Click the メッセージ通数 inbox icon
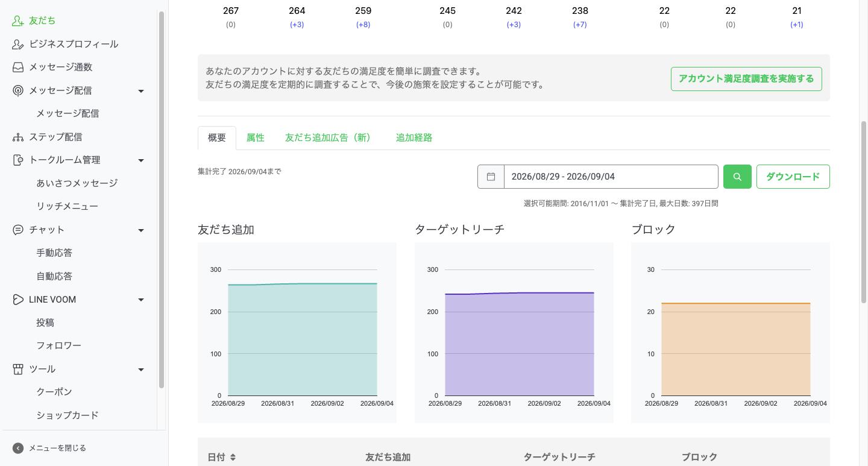 (x=18, y=67)
